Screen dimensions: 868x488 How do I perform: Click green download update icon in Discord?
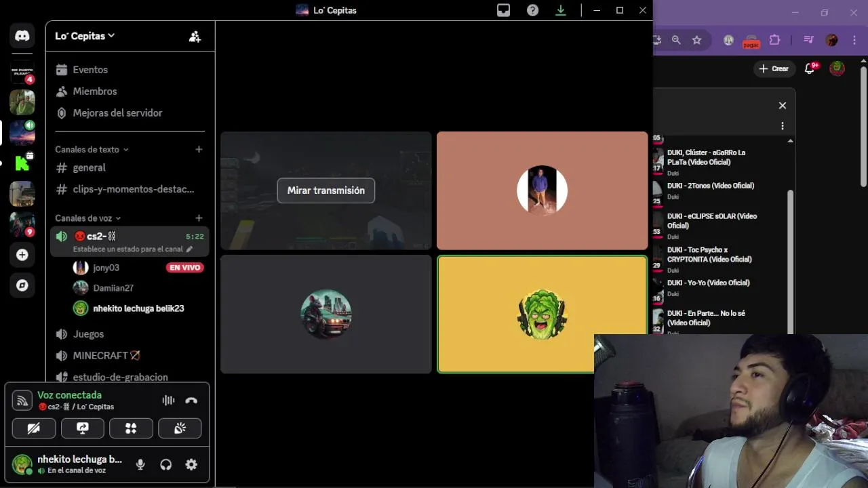tap(561, 10)
